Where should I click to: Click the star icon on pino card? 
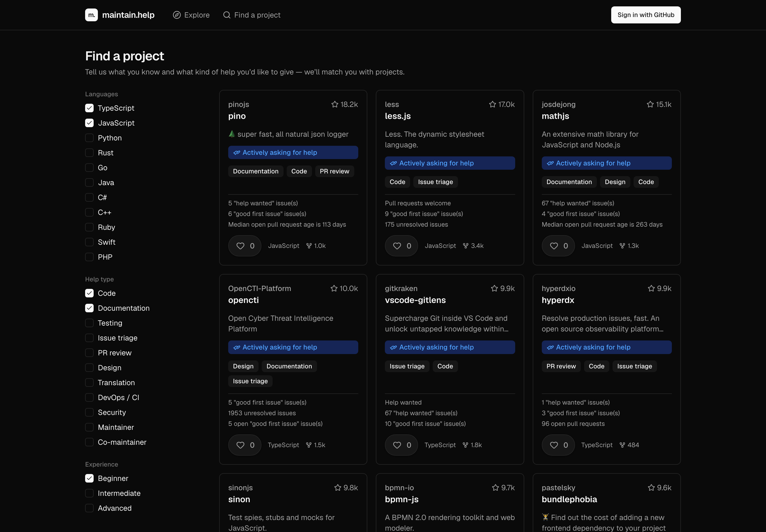335,104
